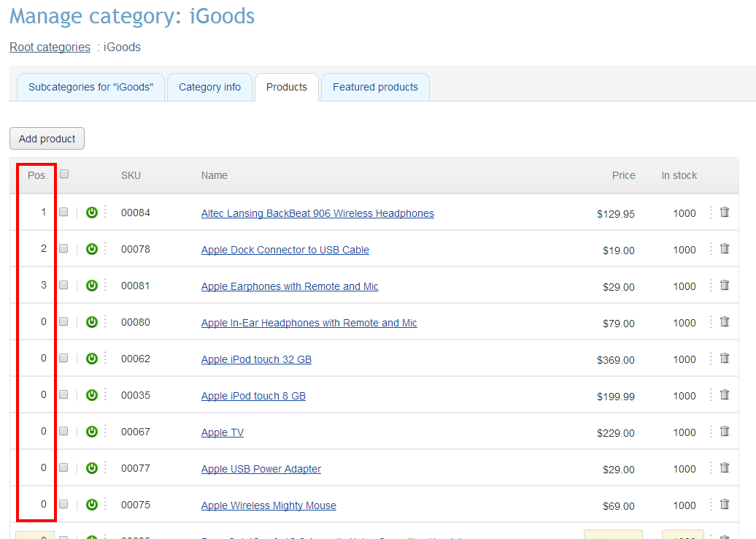Open Apple Wireless Mighty Mouse product link
The image size is (756, 539).
(x=269, y=505)
